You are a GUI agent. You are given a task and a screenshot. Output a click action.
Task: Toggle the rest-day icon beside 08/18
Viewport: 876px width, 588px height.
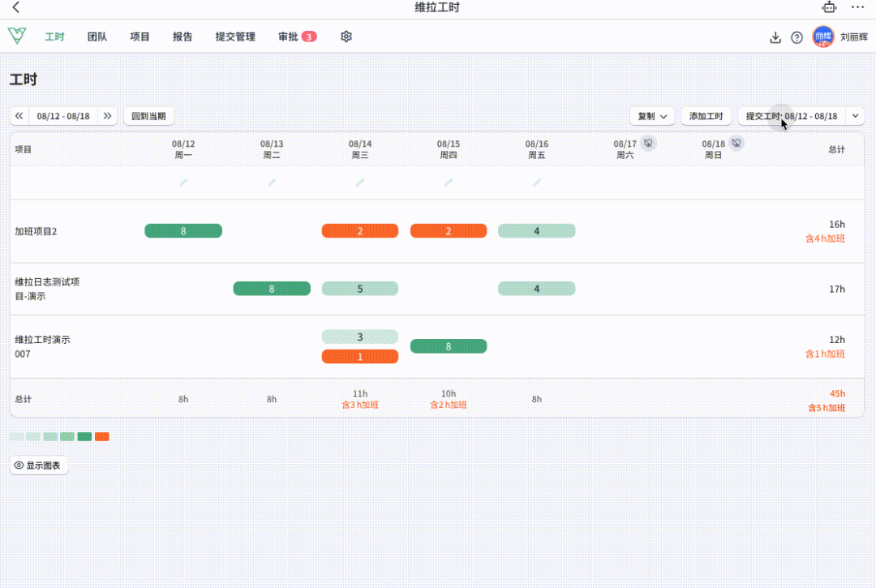(x=736, y=143)
